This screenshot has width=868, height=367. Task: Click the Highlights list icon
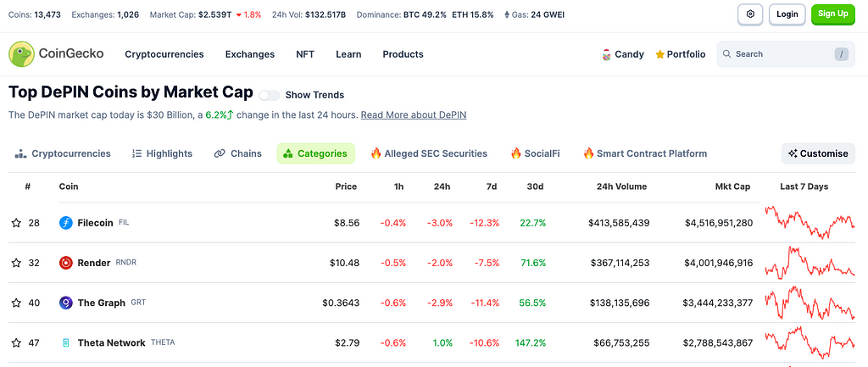coord(136,153)
